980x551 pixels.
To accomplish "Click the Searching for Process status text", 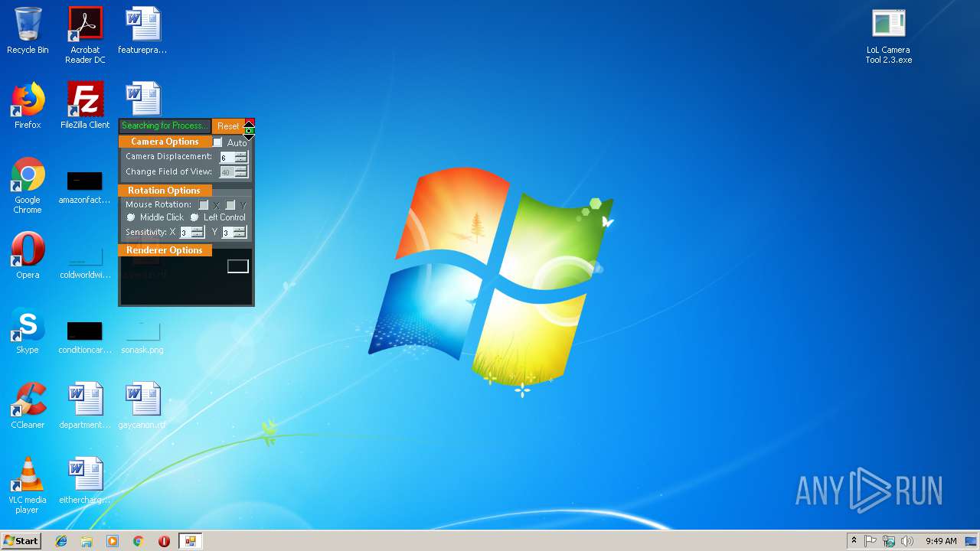I will [165, 126].
